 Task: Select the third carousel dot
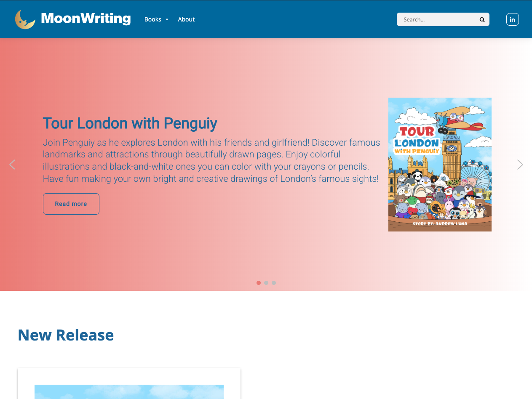(x=274, y=283)
